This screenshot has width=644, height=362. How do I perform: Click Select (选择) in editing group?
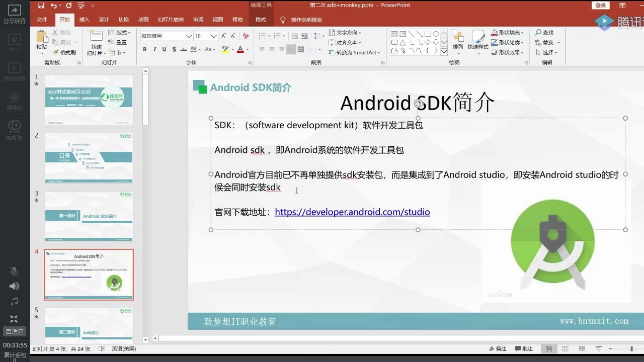click(x=547, y=53)
